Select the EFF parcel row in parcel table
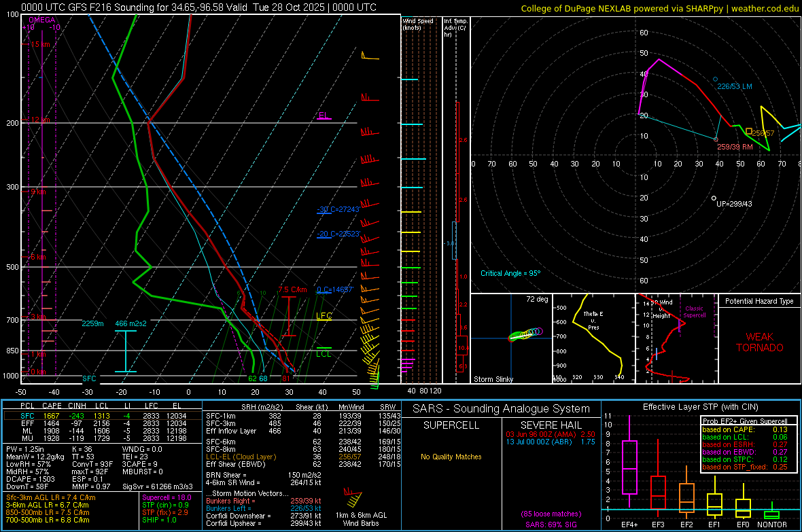This screenshot has width=802, height=532. [x=103, y=423]
